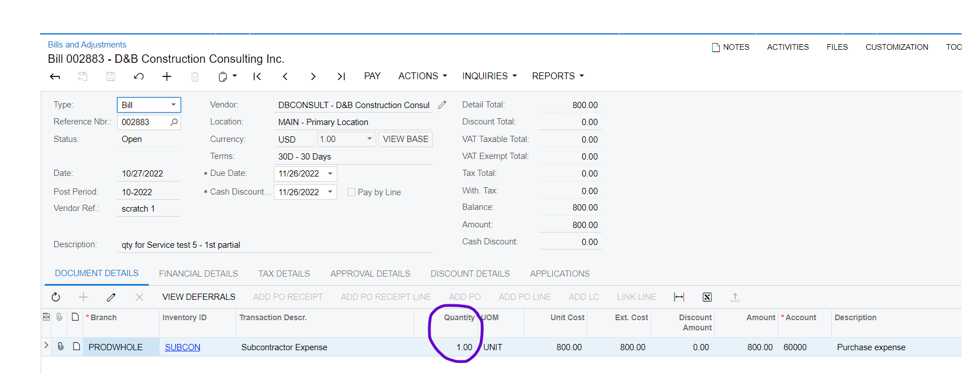Click the Bills and Adjustments breadcrumb link
This screenshot has height=383, width=980.
coord(87,45)
